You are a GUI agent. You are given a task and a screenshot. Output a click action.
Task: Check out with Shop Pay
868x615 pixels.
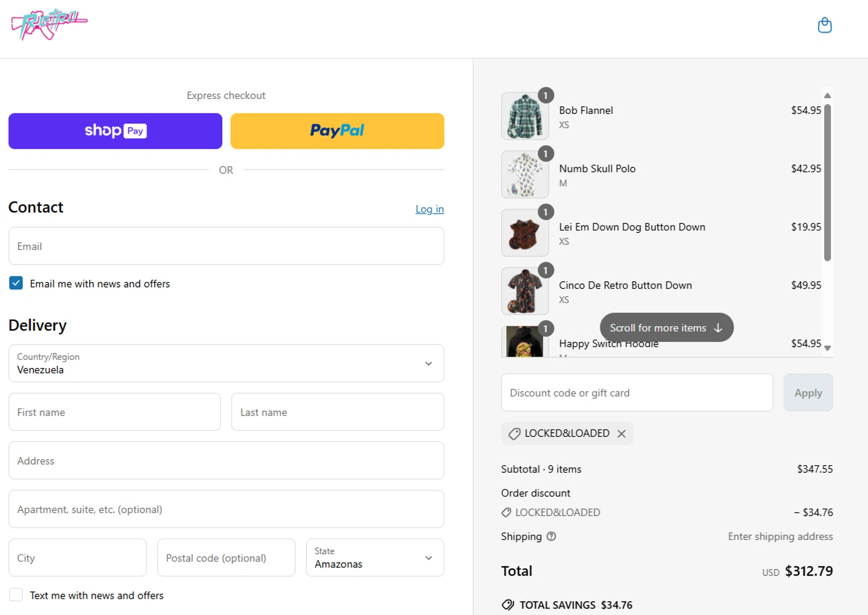[x=115, y=131]
